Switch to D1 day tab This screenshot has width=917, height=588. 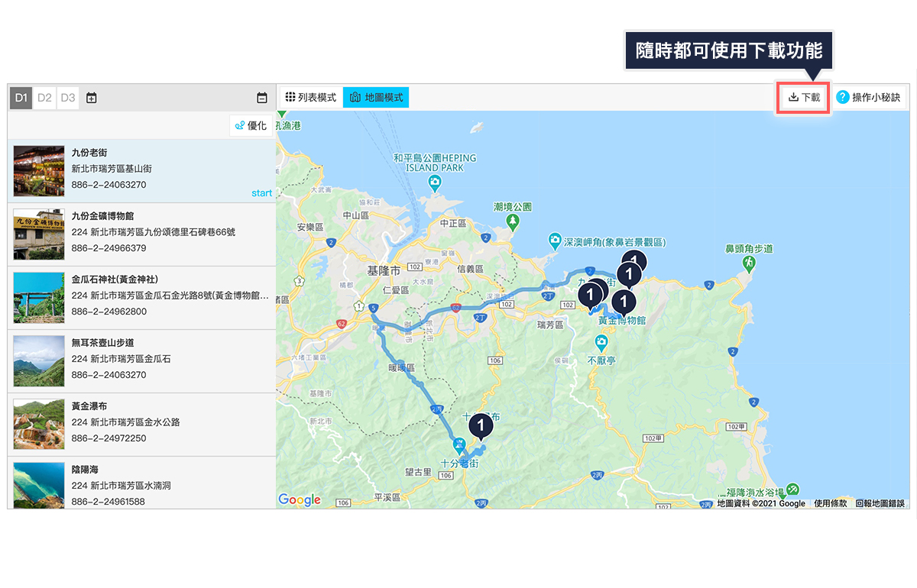(x=21, y=98)
